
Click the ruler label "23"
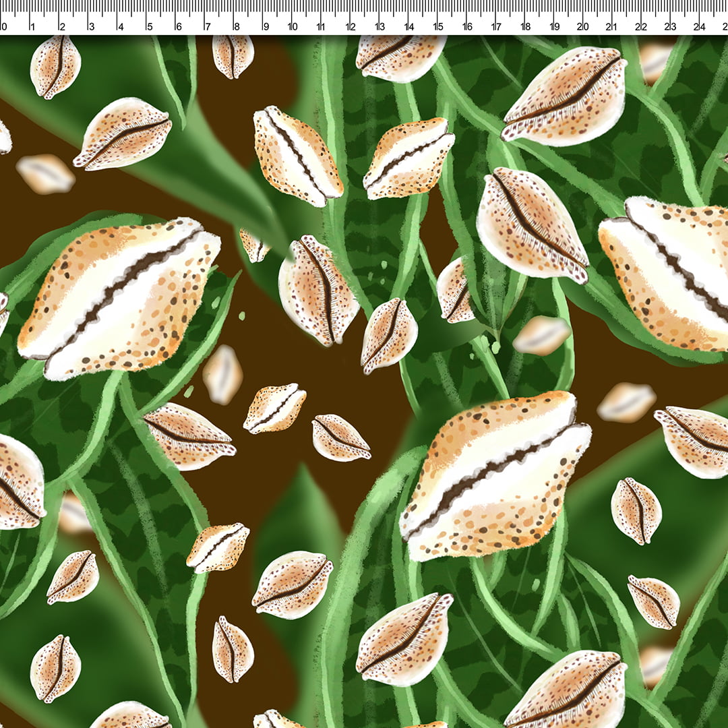point(671,26)
